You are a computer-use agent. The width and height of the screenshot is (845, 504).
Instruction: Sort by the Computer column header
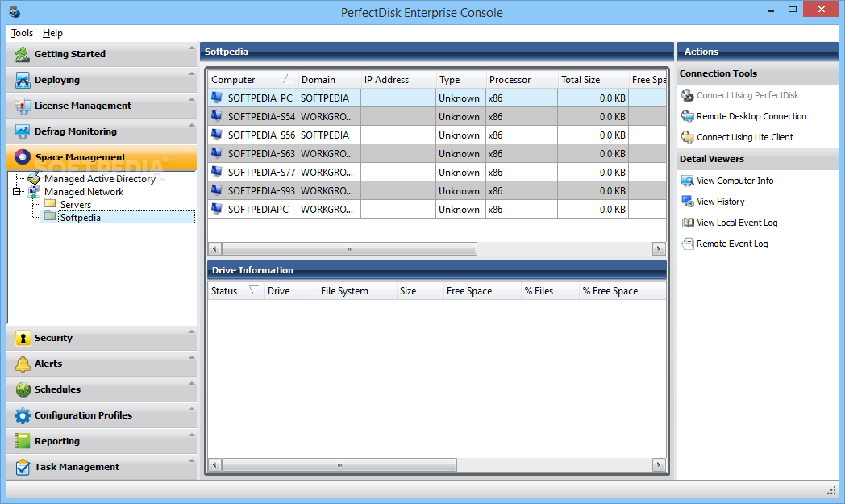pos(252,80)
